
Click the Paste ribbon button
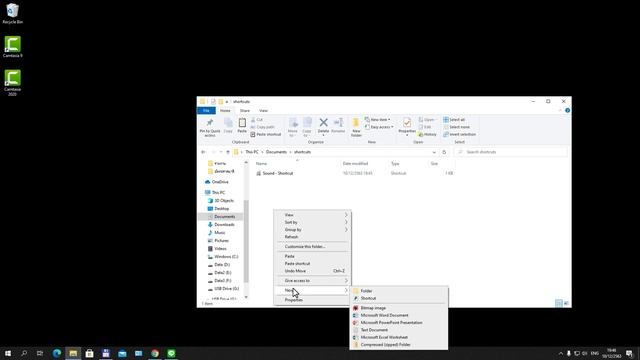tap(242, 125)
